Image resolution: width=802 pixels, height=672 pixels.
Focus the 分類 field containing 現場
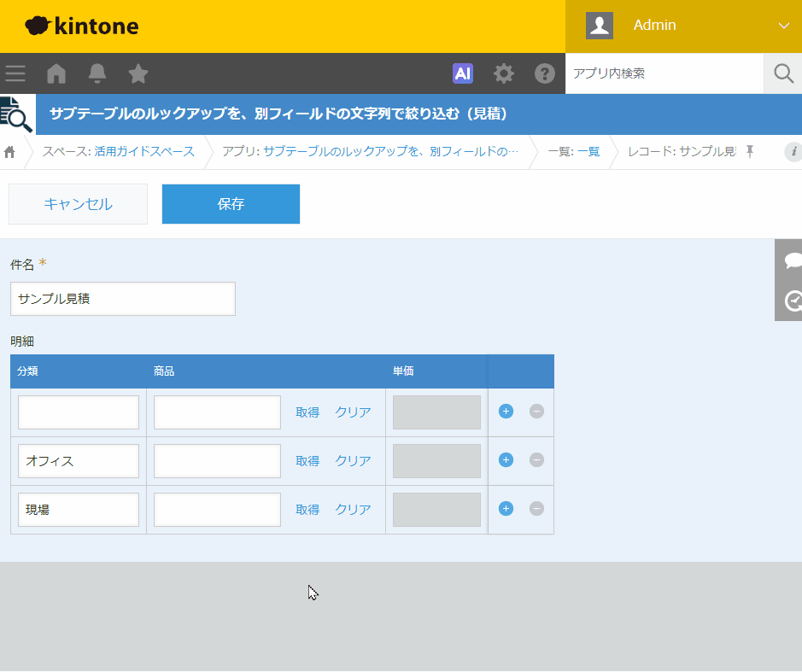(79, 510)
